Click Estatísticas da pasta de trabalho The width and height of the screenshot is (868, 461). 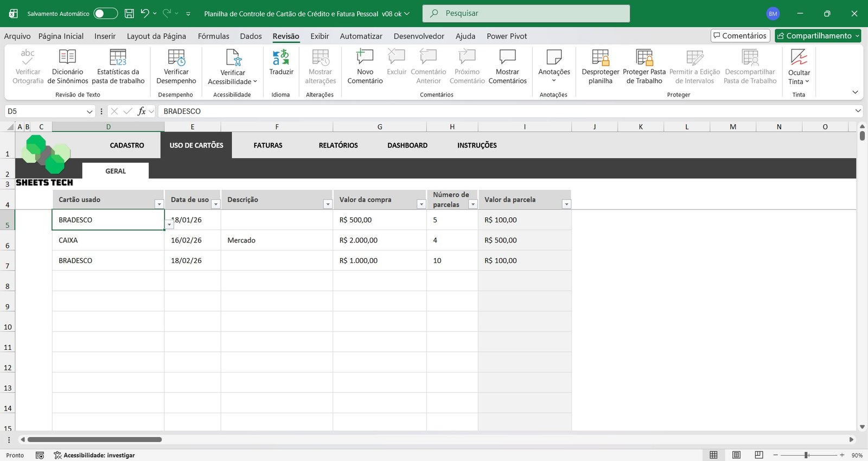tap(118, 57)
